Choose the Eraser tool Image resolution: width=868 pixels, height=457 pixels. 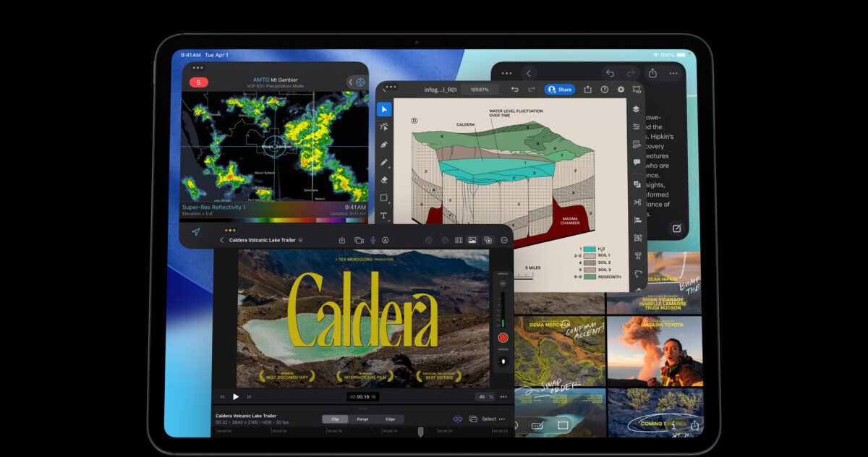384,180
